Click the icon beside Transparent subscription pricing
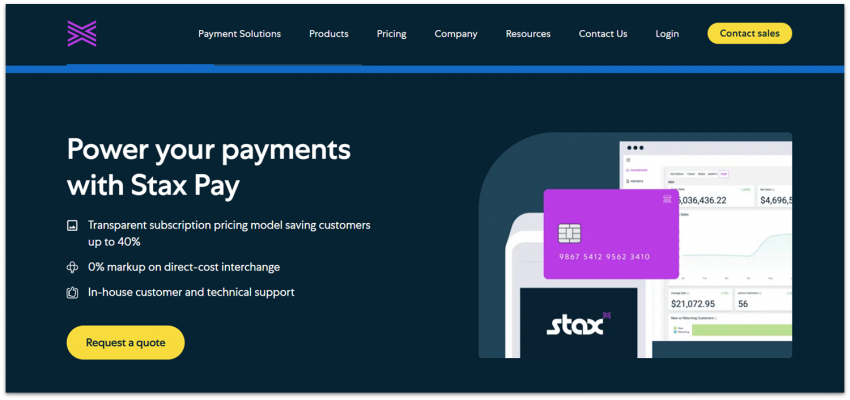Screen dimensions: 850x400 tap(72, 225)
